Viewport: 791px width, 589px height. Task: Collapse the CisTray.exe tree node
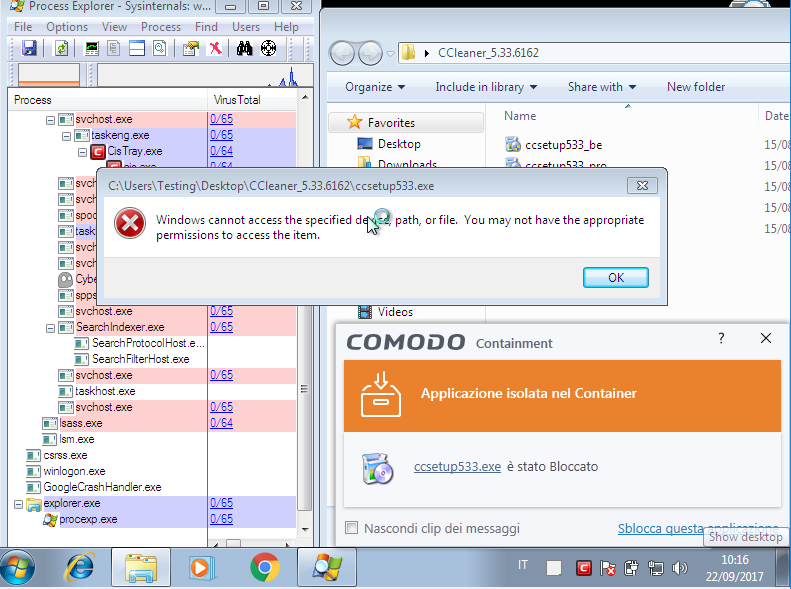[x=82, y=152]
